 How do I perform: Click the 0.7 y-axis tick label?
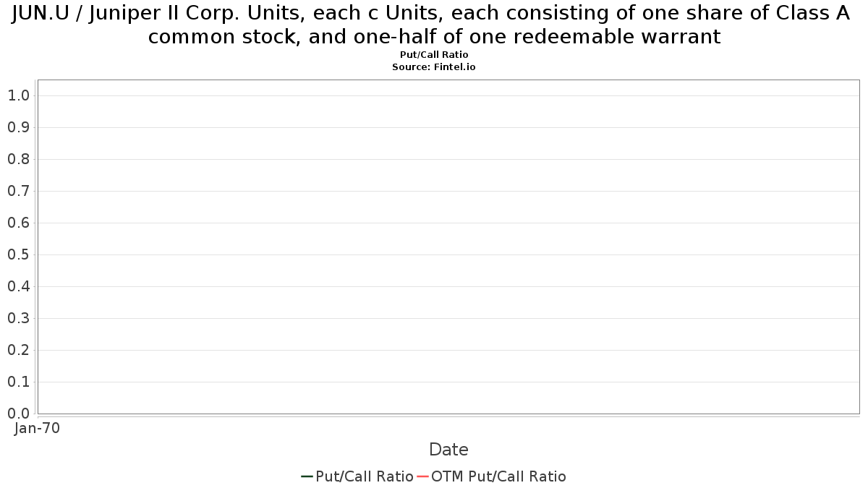pos(18,191)
